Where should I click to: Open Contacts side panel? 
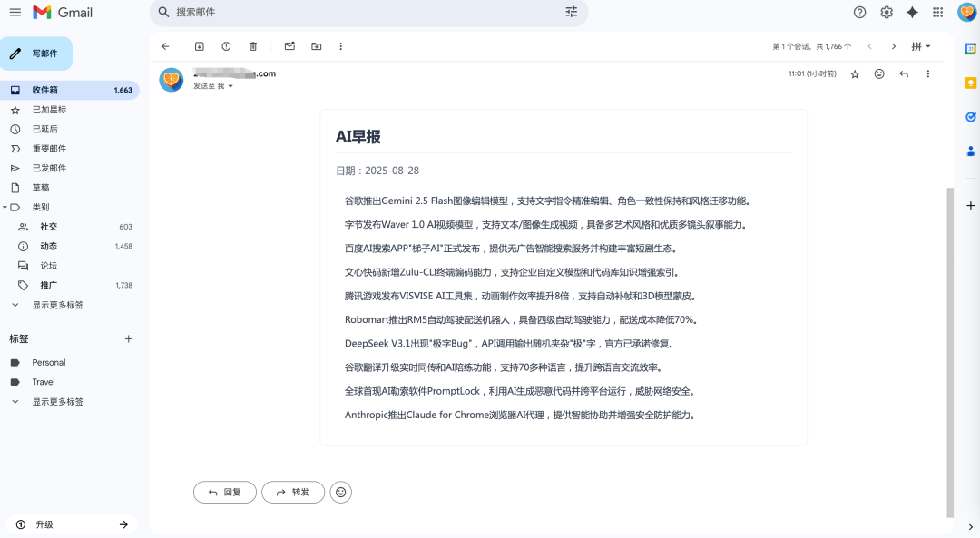971,152
